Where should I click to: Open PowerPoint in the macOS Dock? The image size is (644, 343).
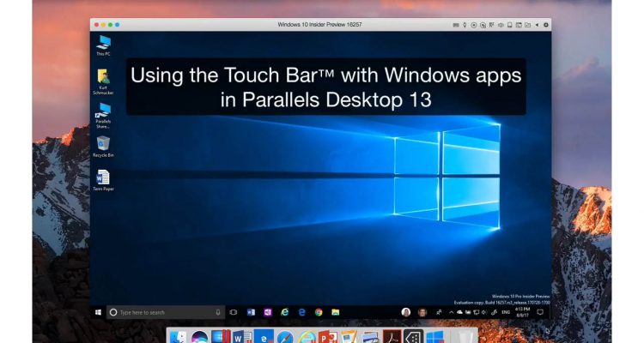point(327,337)
